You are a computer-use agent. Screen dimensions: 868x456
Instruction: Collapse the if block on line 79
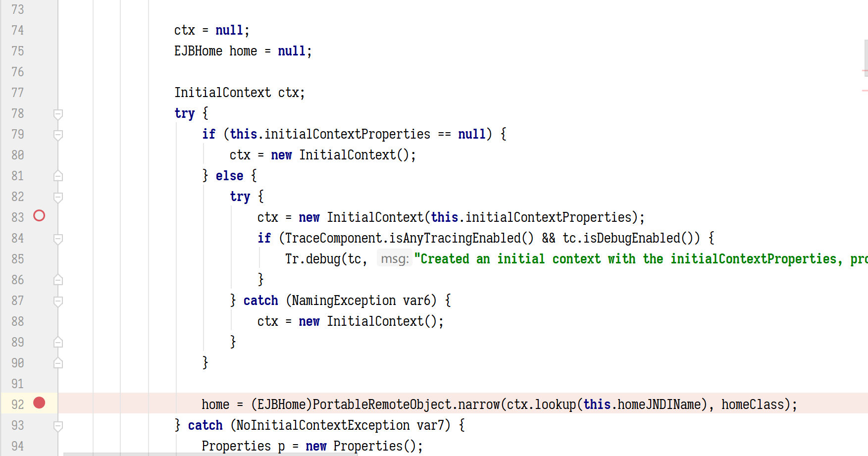(58, 135)
